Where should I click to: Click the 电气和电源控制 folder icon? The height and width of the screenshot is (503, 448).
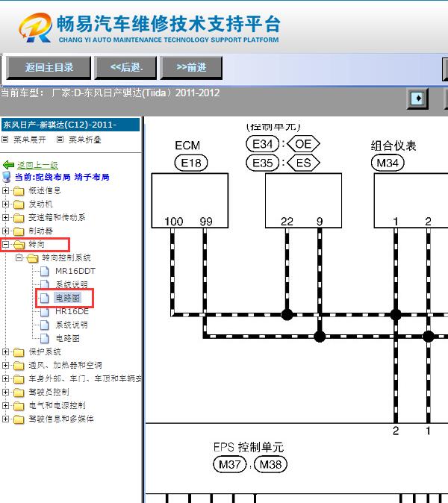coord(19,406)
